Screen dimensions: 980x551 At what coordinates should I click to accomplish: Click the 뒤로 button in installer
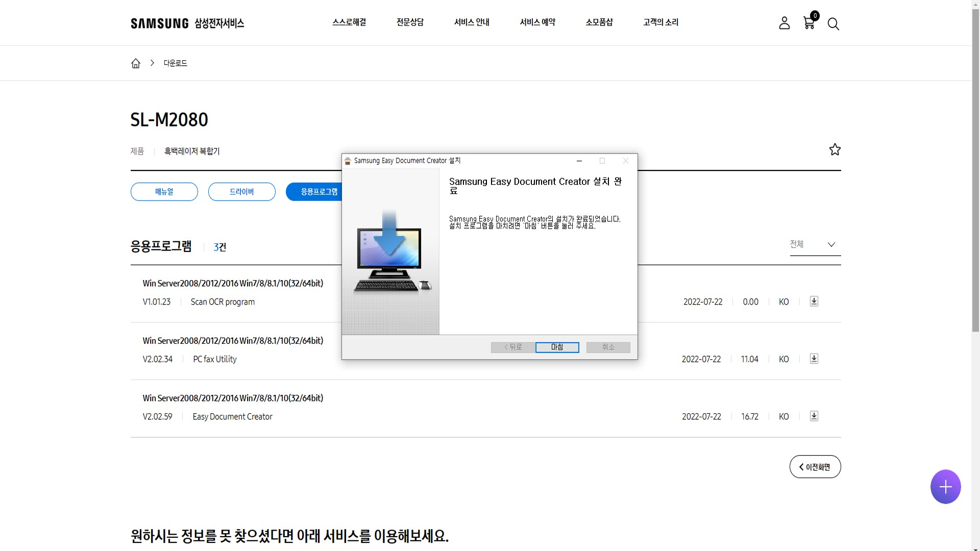click(513, 347)
